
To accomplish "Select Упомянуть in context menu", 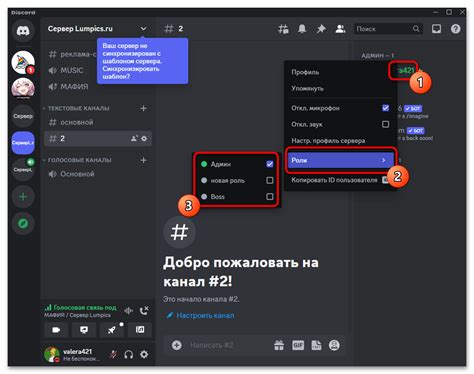I will [x=341, y=88].
